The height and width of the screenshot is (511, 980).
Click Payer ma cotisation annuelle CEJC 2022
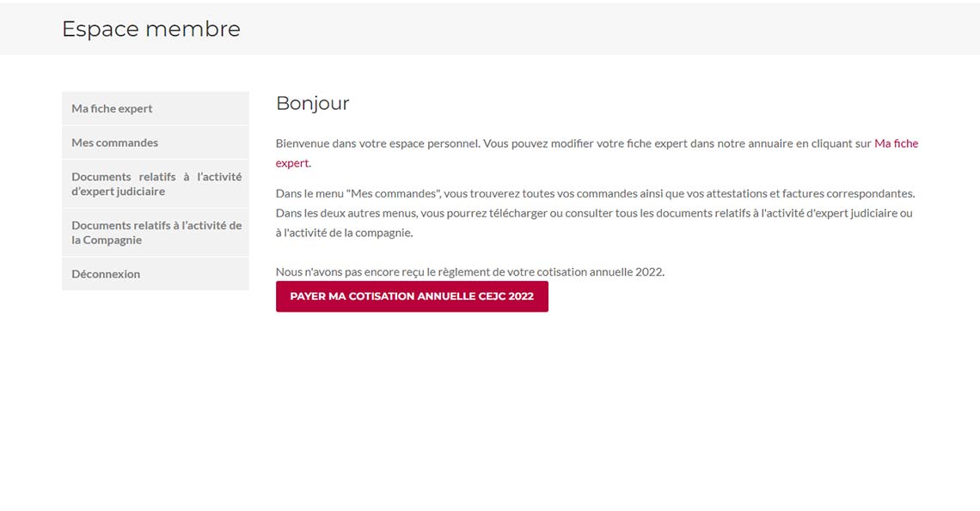click(x=412, y=296)
